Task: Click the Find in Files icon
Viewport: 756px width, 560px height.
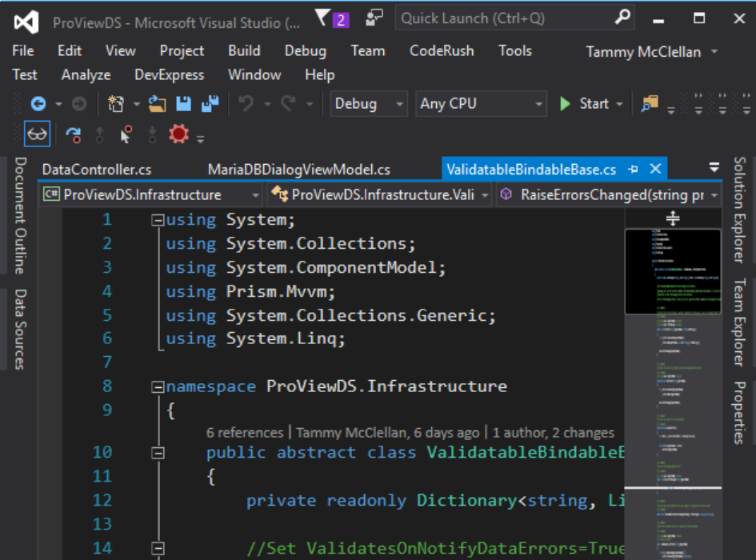Action: 650,104
